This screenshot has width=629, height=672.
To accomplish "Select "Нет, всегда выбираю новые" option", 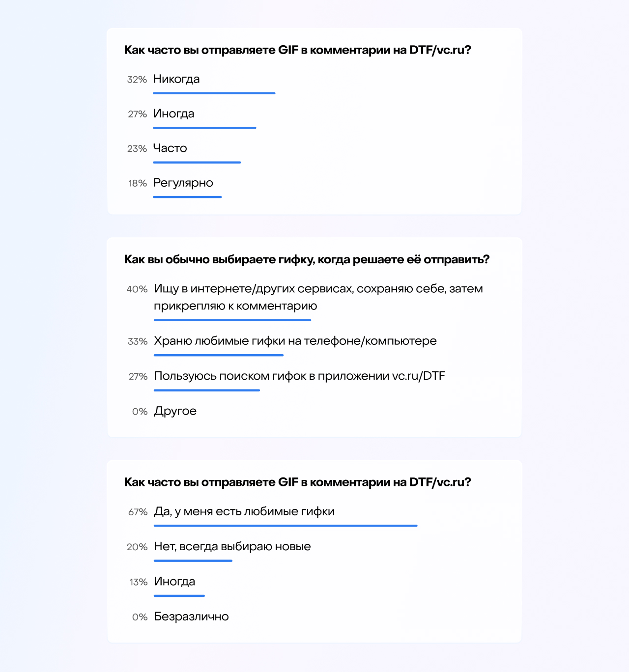I will (x=232, y=547).
